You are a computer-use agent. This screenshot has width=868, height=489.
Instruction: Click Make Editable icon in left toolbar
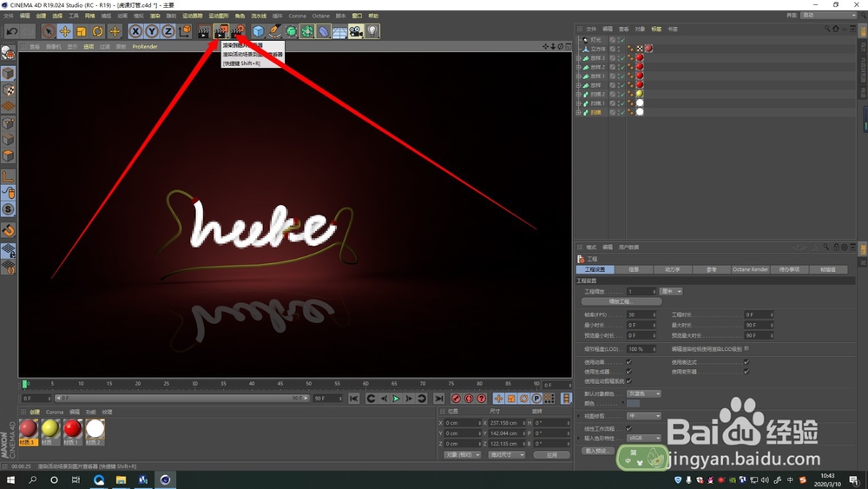[9, 53]
